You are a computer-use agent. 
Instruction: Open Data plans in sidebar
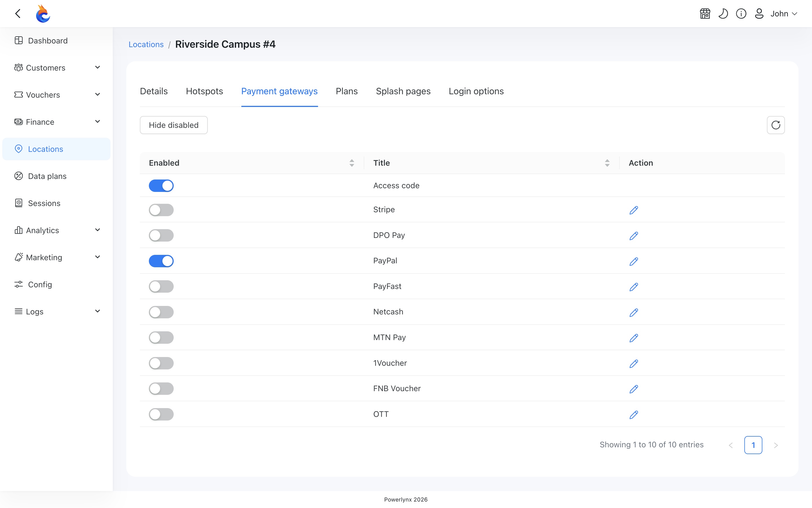(56, 176)
